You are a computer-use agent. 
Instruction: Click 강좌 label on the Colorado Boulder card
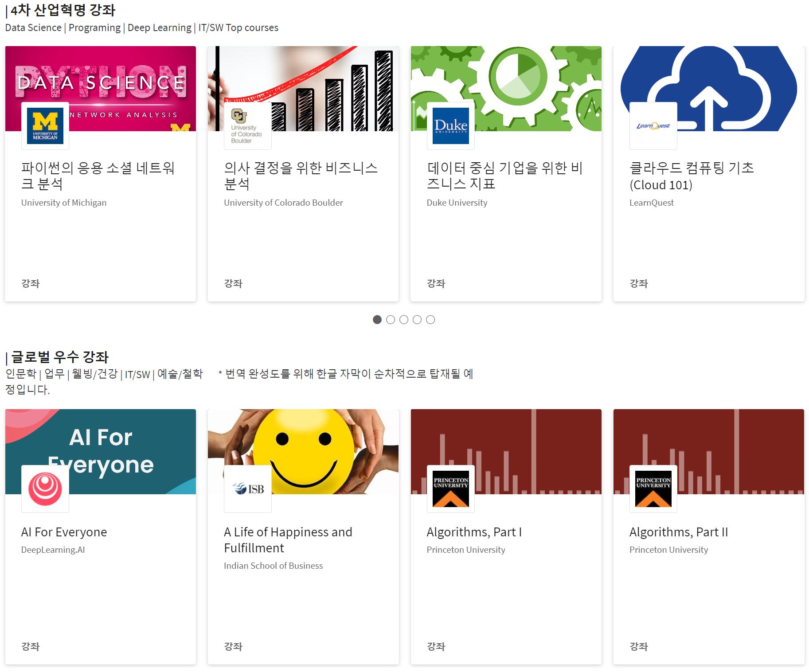[233, 284]
